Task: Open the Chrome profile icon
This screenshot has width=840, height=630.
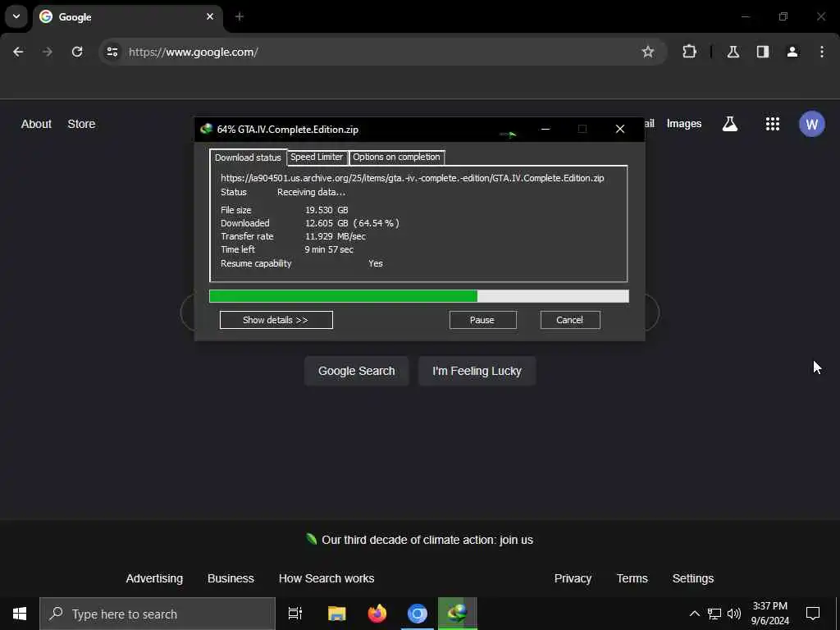Action: 792,52
